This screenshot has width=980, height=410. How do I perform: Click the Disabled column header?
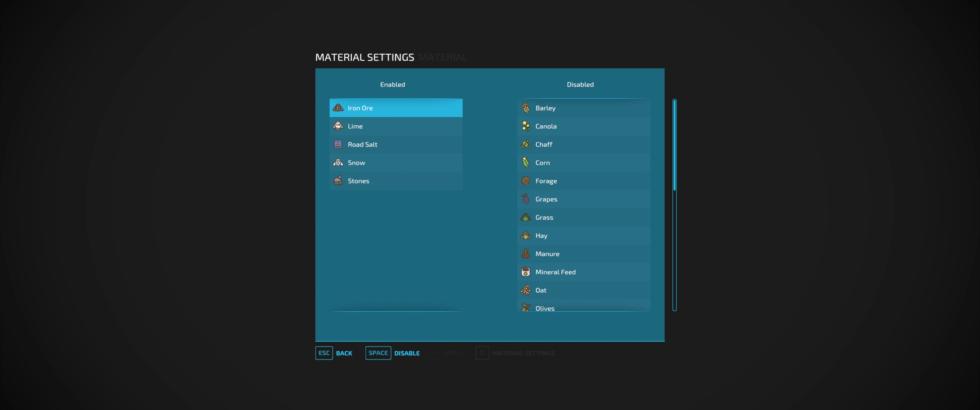point(580,84)
